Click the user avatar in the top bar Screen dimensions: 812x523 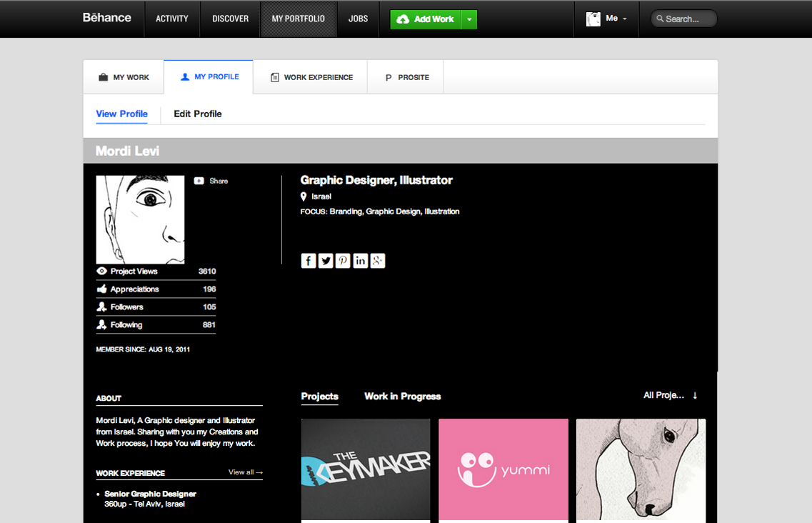click(593, 19)
